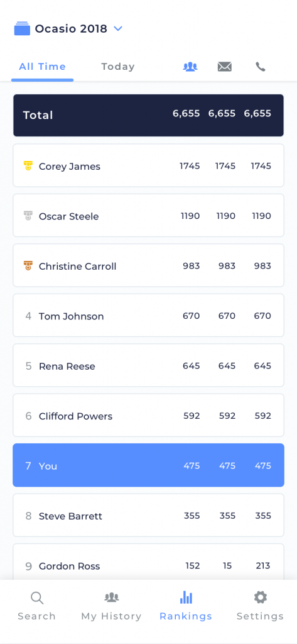The image size is (297, 644).
Task: Select the phone calls column icon
Action: click(x=261, y=67)
